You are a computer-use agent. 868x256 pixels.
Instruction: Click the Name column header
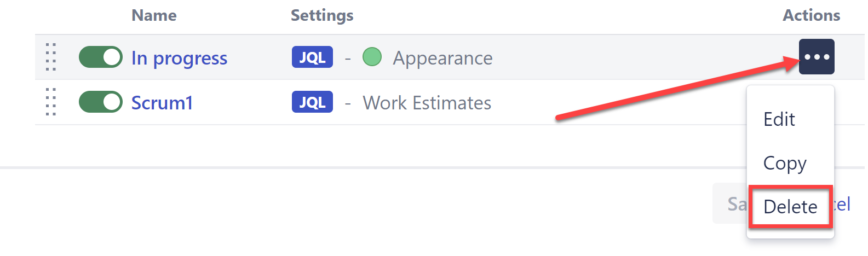coord(154,15)
